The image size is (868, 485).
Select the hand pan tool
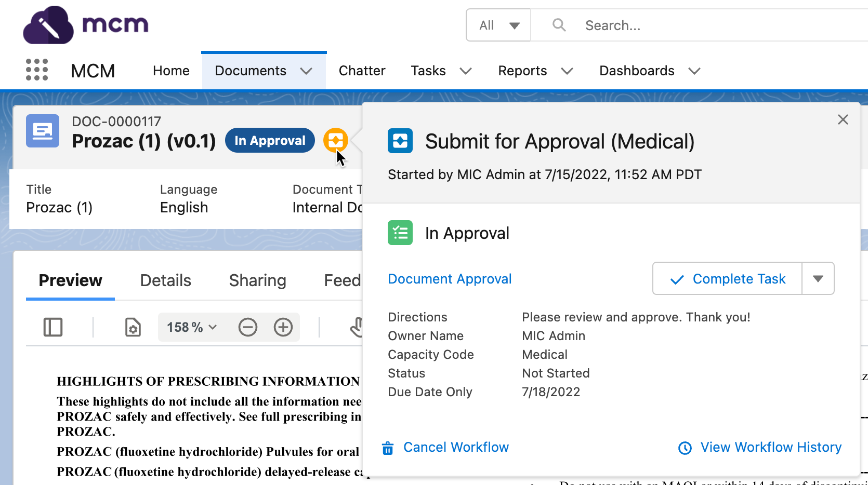[357, 328]
